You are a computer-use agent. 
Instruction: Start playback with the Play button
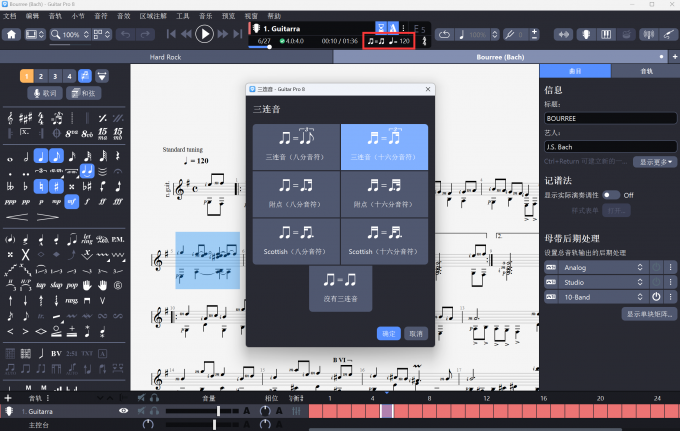204,34
